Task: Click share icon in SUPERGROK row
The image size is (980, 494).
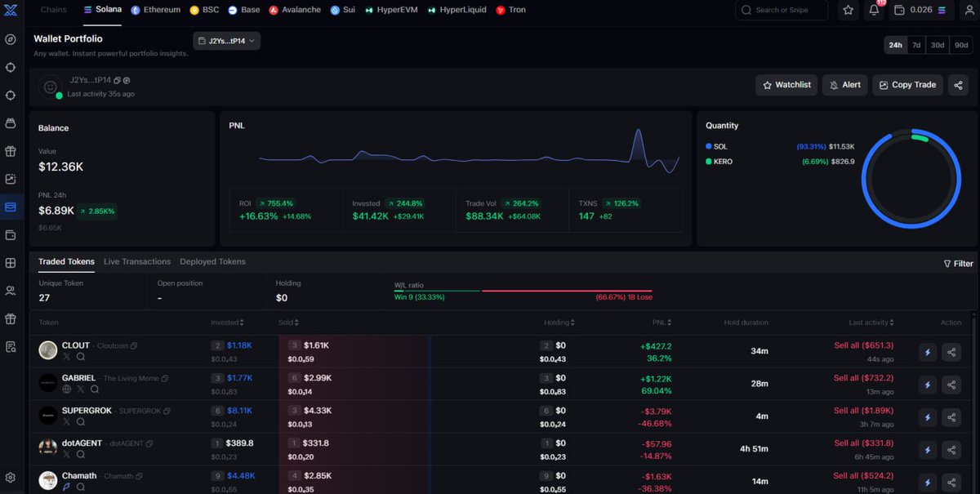Action: tap(951, 417)
